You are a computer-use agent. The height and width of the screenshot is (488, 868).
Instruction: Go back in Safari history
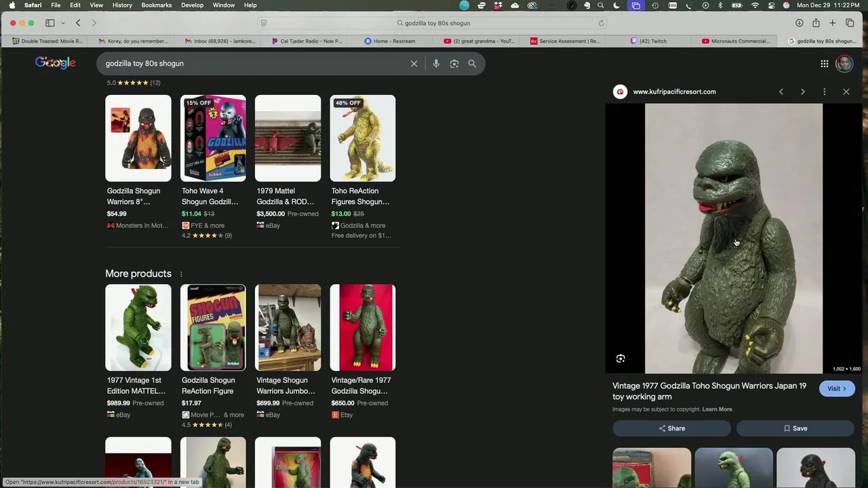click(x=78, y=23)
